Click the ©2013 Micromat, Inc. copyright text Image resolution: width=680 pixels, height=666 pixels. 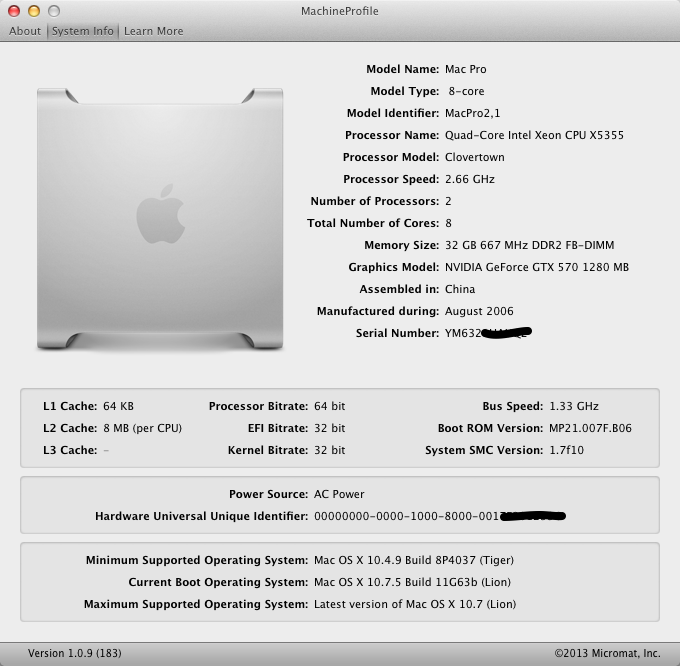(608, 653)
